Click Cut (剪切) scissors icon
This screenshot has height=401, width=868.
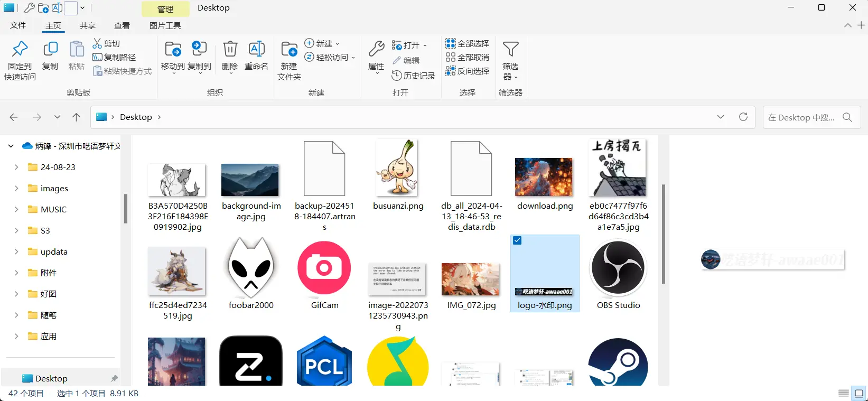pyautogui.click(x=97, y=43)
